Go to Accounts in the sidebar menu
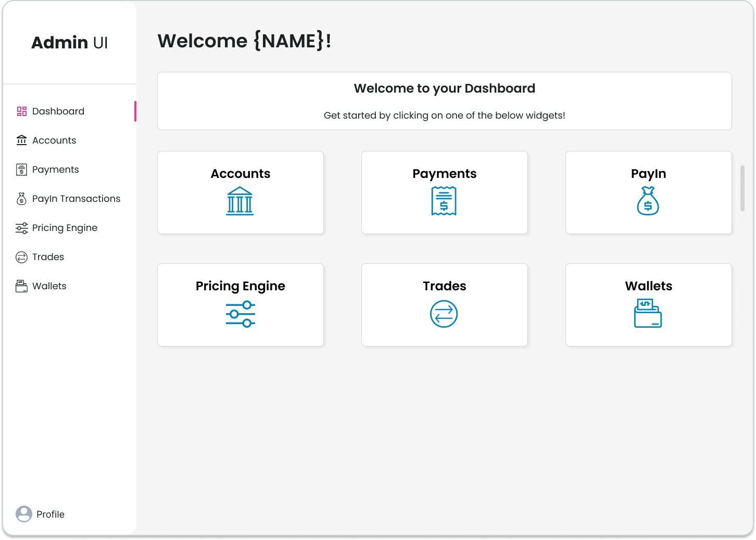This screenshot has width=756, height=540. (x=54, y=140)
